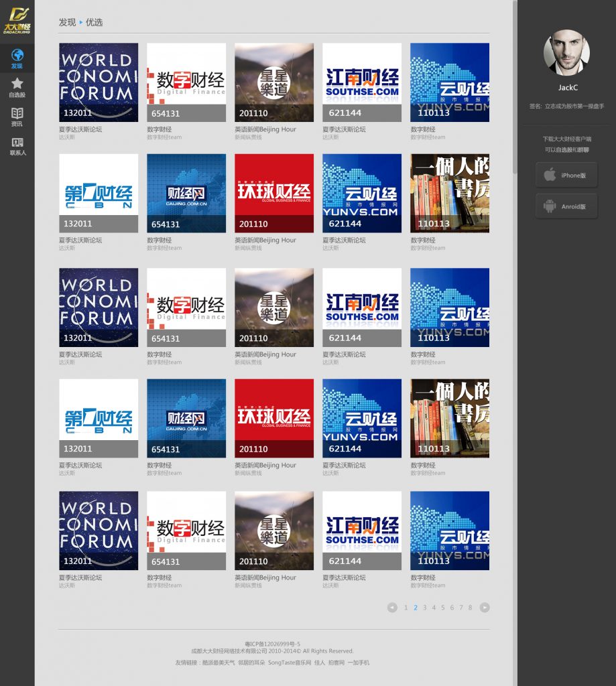Image resolution: width=616 pixels, height=686 pixels.
Task: Open the SongTaste音乐网 footer link
Action: (290, 663)
